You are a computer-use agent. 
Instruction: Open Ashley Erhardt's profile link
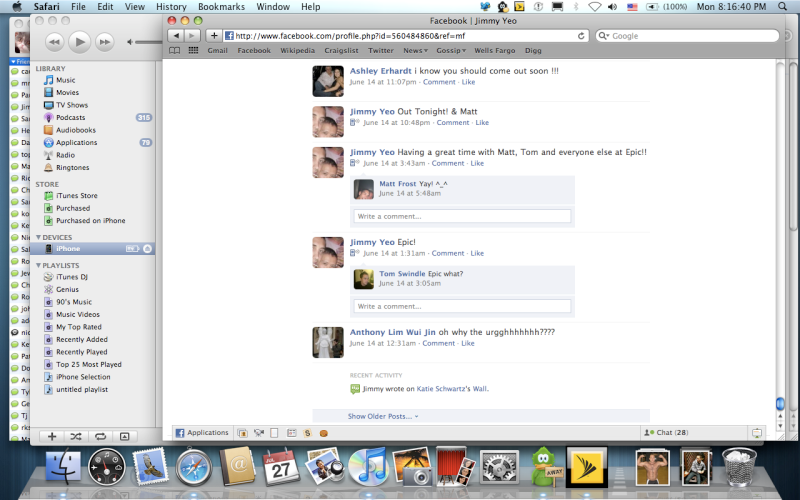pyautogui.click(x=380, y=71)
